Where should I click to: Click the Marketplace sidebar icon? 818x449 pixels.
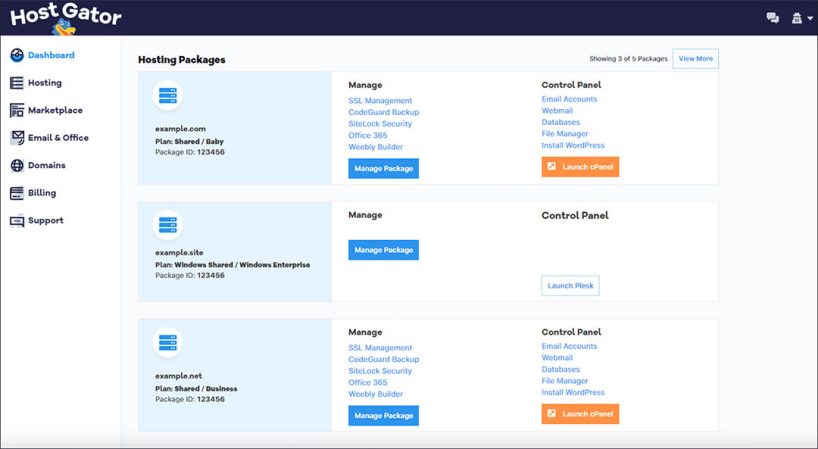coord(17,110)
